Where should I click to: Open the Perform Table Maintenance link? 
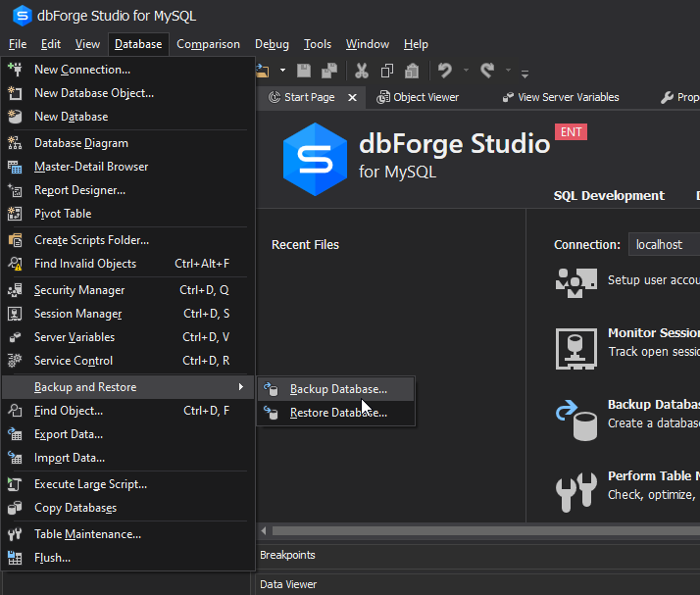(x=654, y=475)
